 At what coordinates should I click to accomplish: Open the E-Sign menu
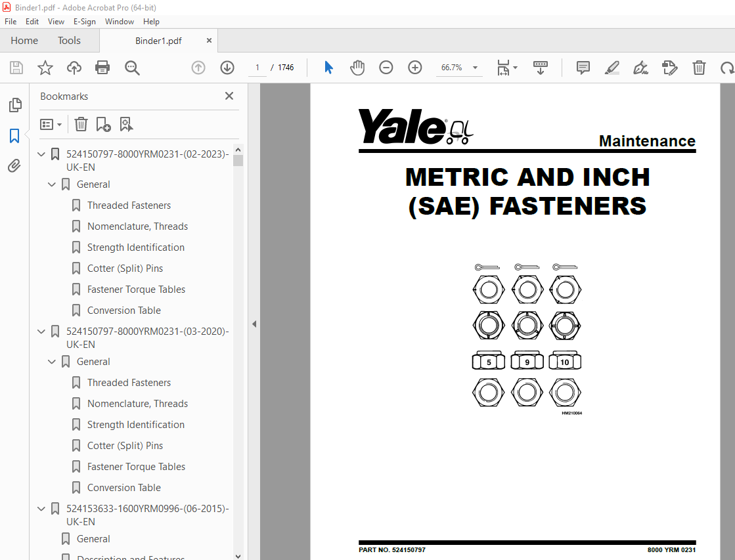click(84, 22)
